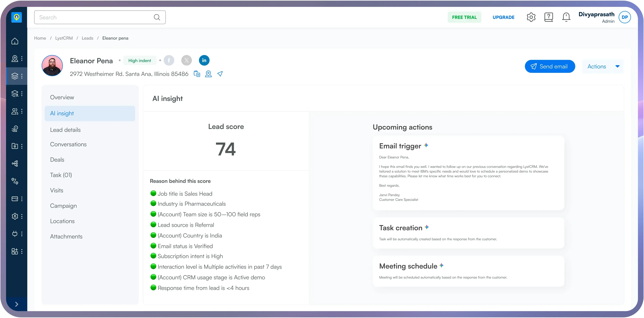This screenshot has width=644, height=318.
Task: Open the help icon in top bar
Action: (x=548, y=17)
